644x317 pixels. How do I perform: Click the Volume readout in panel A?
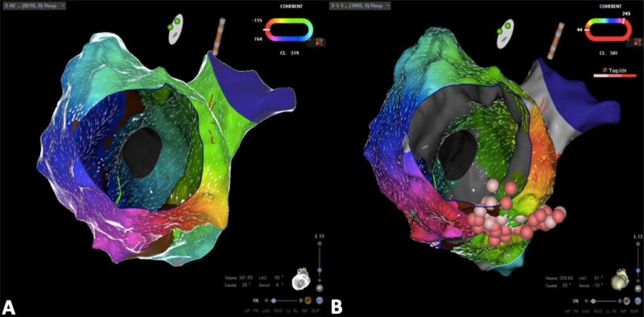(239, 278)
